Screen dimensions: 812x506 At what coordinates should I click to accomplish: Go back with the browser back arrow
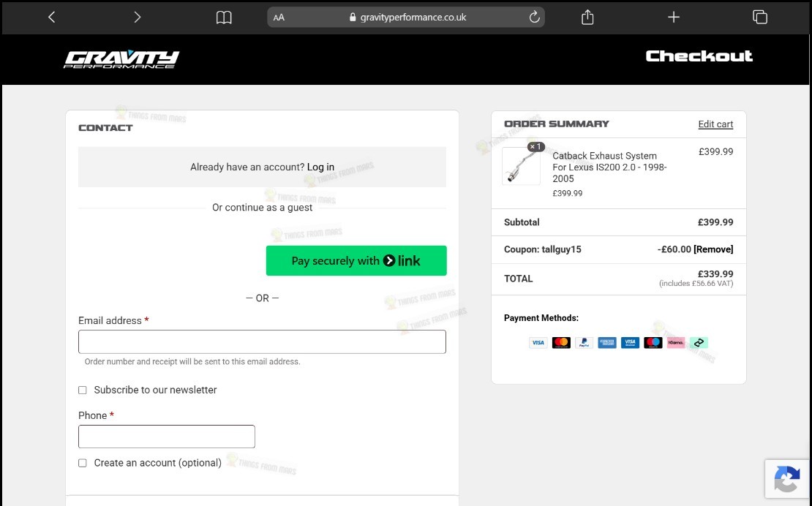[51, 17]
